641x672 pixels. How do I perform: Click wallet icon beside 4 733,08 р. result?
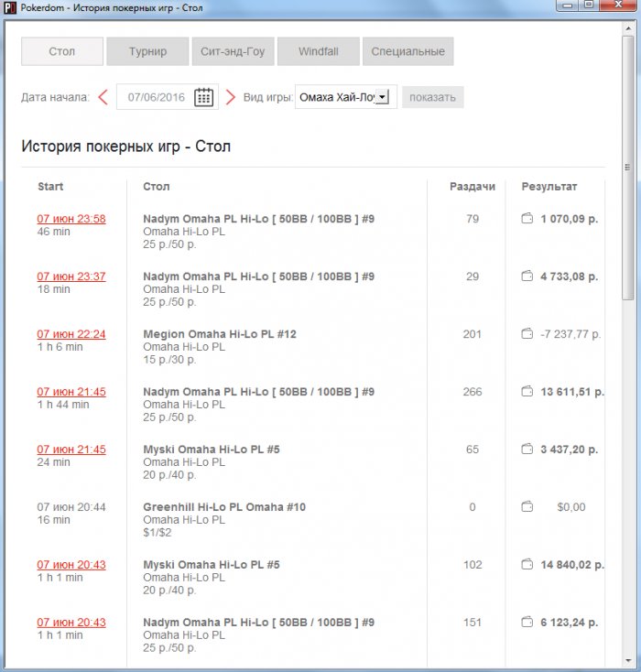coord(527,276)
